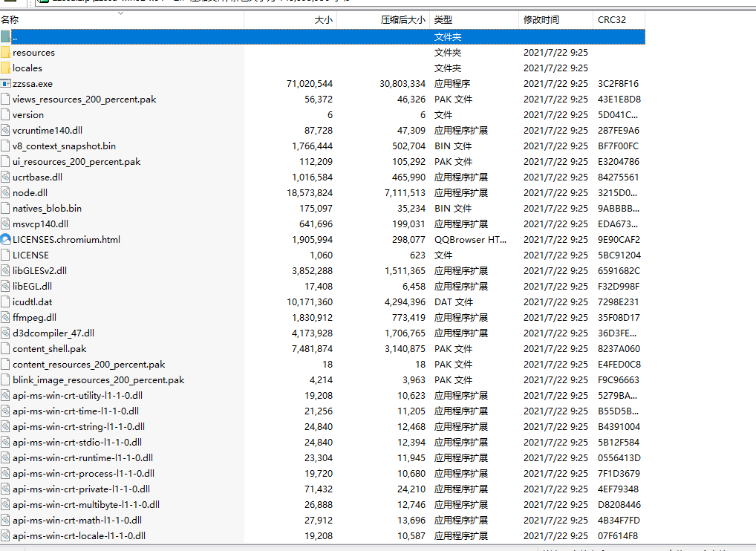Screen dimensions: 756x551
Task: Select the libGLESv2.dll file name
Action: point(39,271)
